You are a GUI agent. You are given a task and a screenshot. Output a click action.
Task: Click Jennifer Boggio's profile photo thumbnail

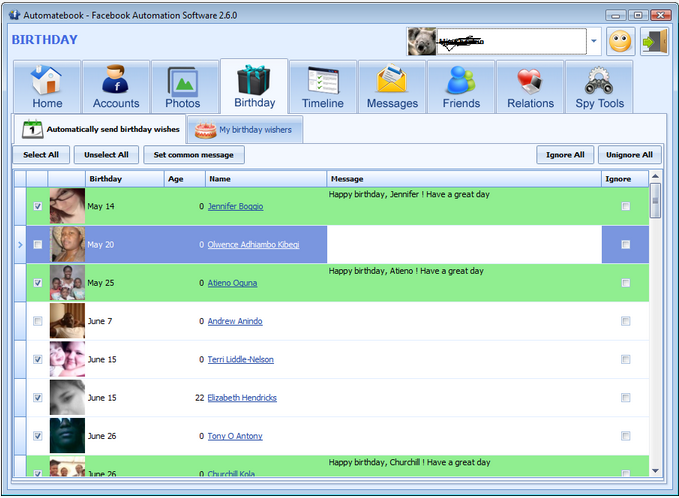[67, 206]
